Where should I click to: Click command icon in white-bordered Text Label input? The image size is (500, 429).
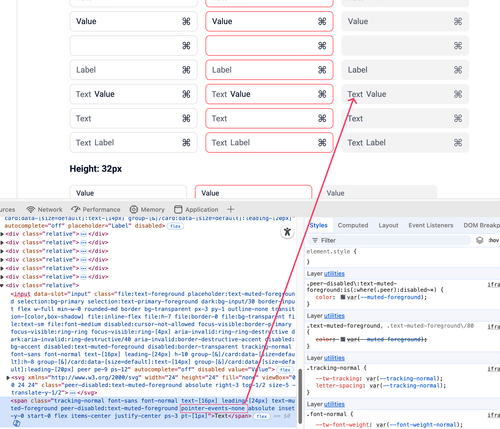pyautogui.click(x=186, y=143)
